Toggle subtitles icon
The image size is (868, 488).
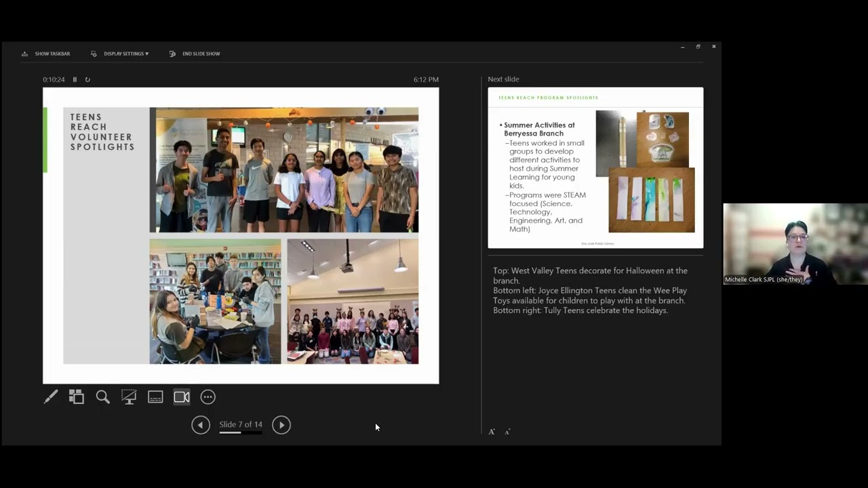pos(155,397)
